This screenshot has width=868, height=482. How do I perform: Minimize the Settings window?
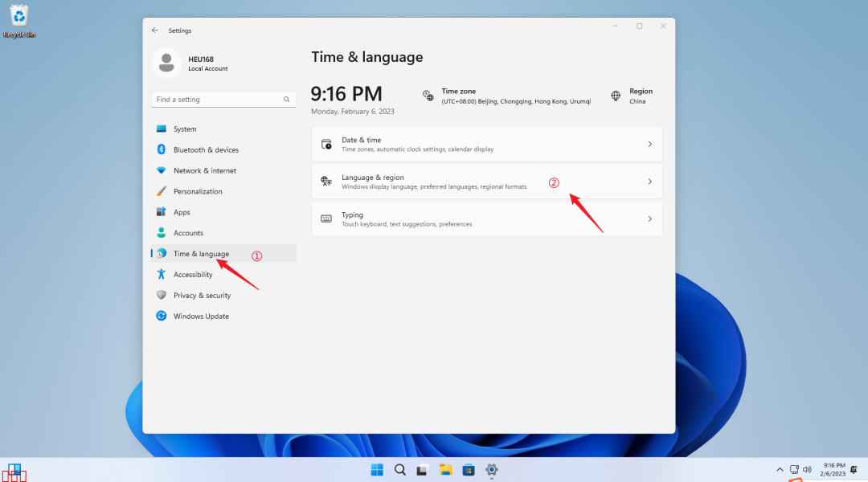615,26
